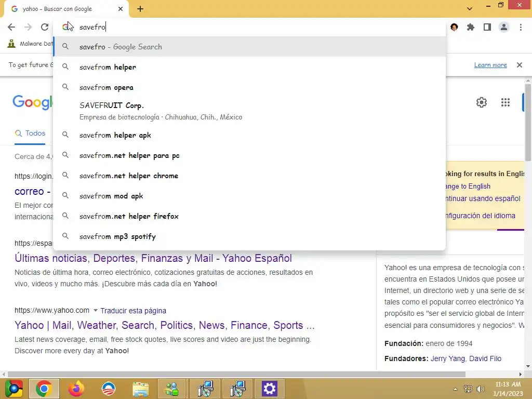Choose the savefrom opera suggestion
Viewport: 532px width, 399px height.
coord(249,87)
